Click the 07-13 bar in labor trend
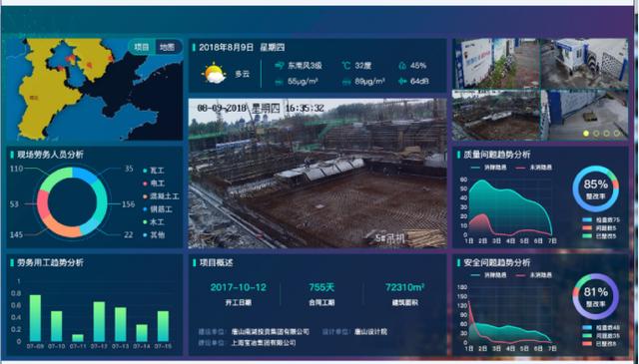The width and height of the screenshot is (639, 364). tap(121, 324)
